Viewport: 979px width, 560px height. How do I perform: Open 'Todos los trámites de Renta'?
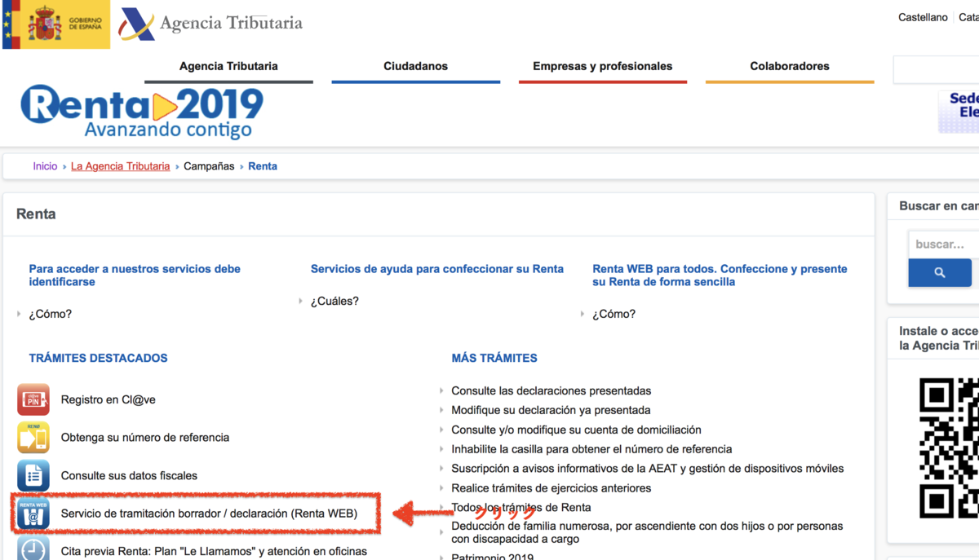521,508
